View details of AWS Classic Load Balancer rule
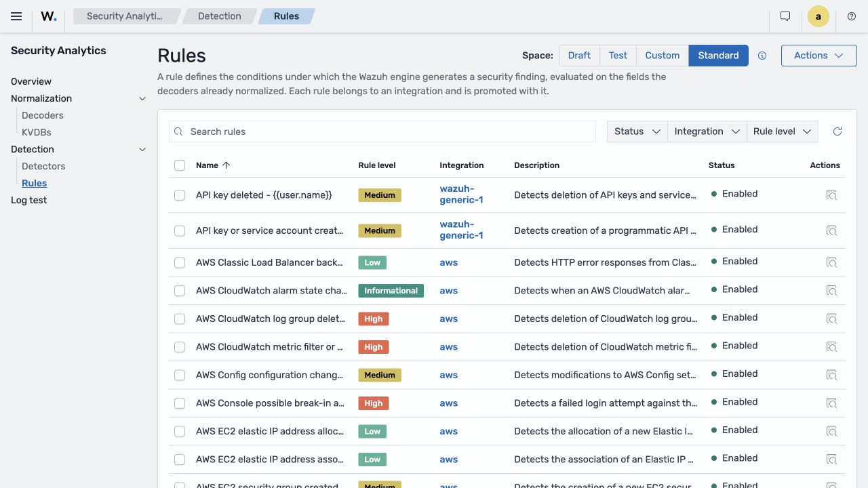The width and height of the screenshot is (868, 488). (831, 262)
